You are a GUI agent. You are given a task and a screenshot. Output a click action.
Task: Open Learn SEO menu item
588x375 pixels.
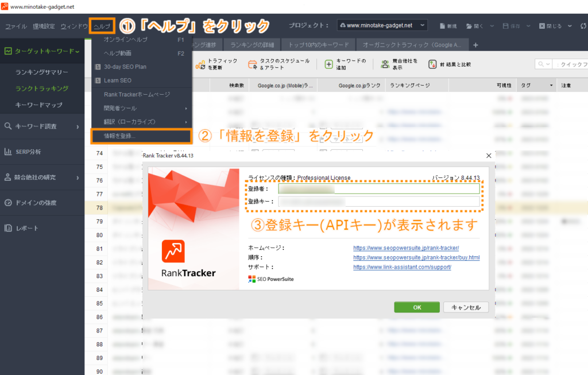click(x=142, y=80)
